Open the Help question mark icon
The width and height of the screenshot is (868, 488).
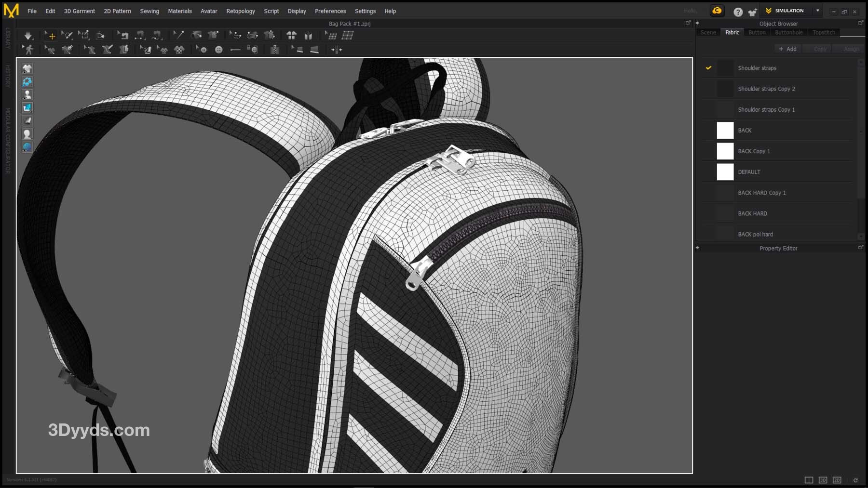point(738,12)
